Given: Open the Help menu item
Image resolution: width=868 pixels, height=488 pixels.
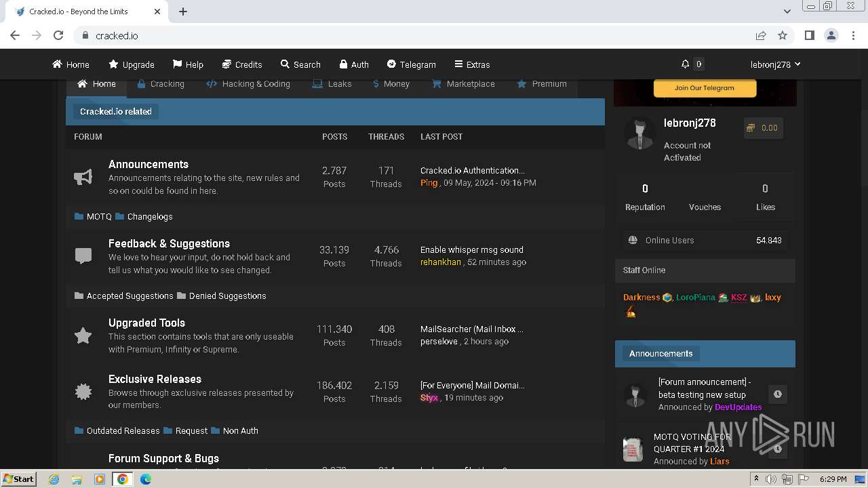Looking at the screenshot, I should click(188, 64).
